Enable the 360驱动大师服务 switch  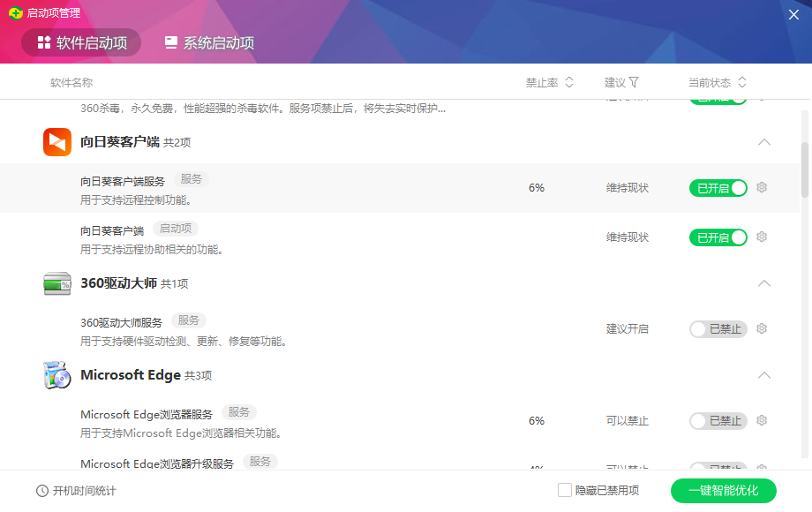[x=718, y=328]
